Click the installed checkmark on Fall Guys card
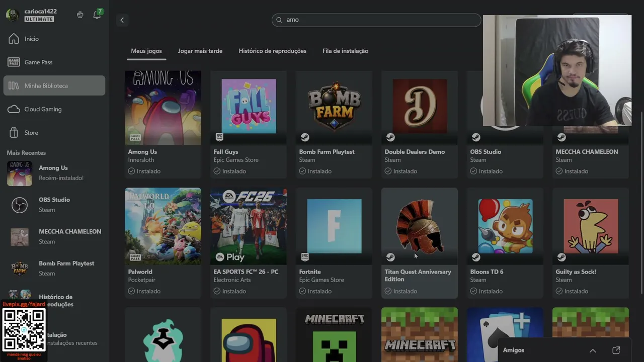Viewport: 644px width, 362px height. (x=217, y=171)
